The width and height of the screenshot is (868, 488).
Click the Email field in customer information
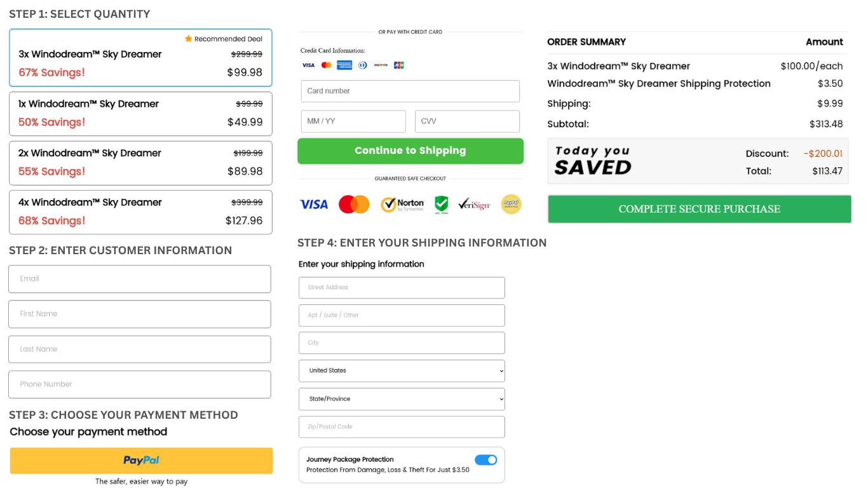coord(139,278)
